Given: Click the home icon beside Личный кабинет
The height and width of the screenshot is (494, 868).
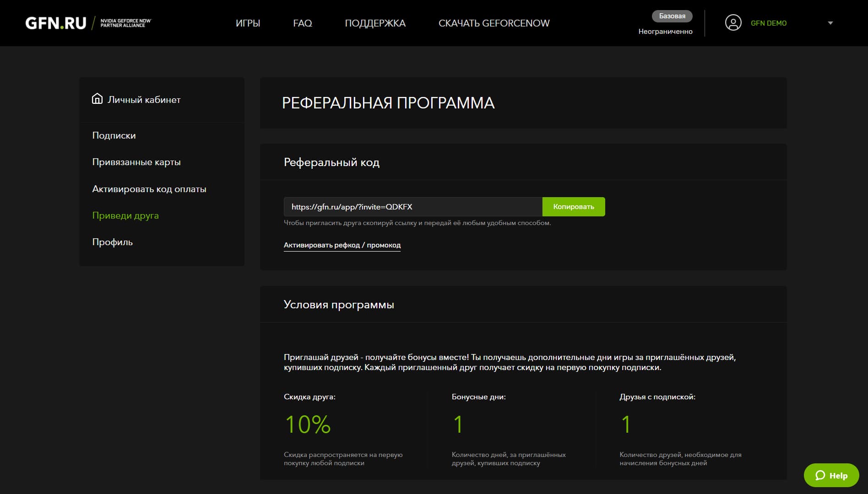Looking at the screenshot, I should click(x=97, y=99).
